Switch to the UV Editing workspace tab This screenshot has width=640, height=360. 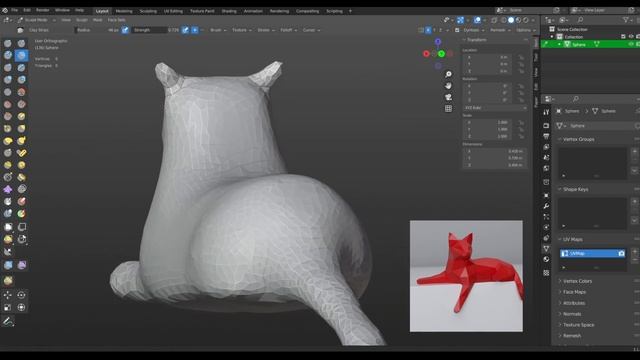coord(173,11)
